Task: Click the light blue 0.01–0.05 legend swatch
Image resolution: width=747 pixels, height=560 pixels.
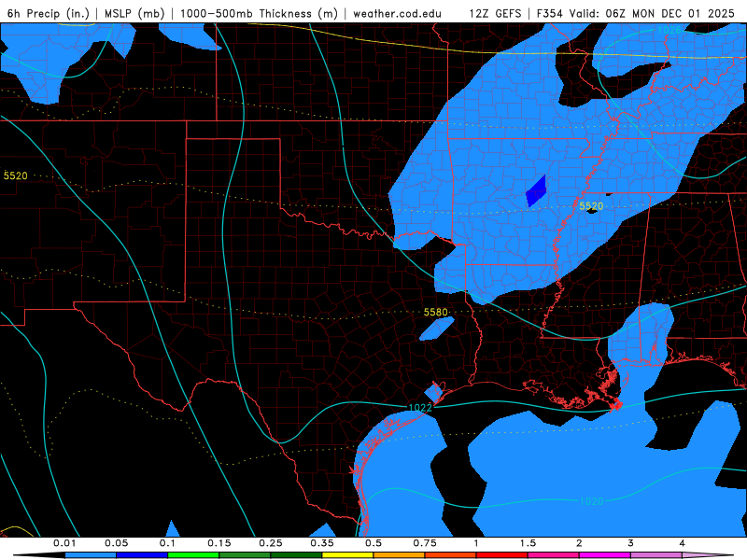Action: 91,555
